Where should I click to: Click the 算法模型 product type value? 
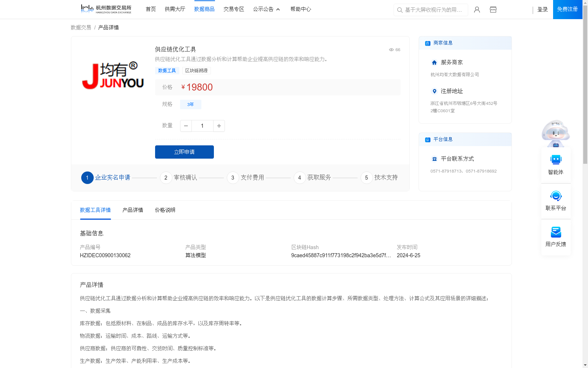pyautogui.click(x=196, y=255)
